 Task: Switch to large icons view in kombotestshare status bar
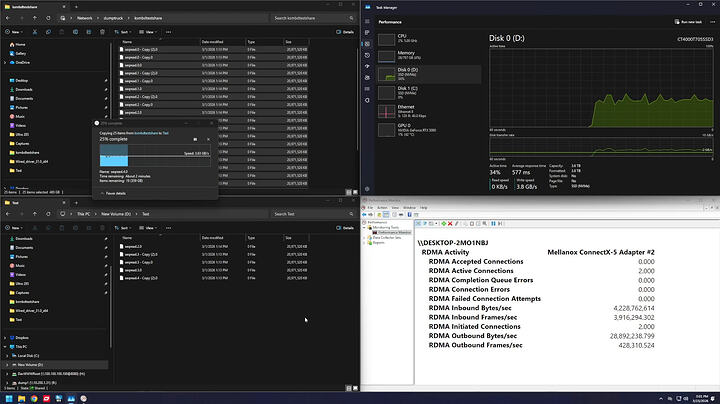355,192
